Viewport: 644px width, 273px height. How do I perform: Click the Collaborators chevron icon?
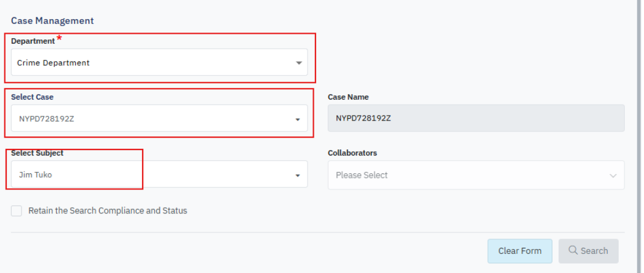point(613,175)
